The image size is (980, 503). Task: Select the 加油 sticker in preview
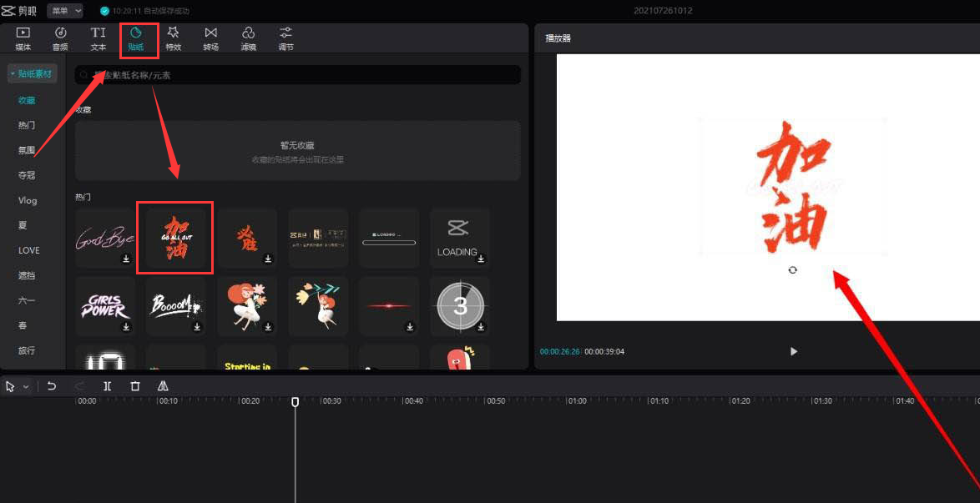(793, 187)
